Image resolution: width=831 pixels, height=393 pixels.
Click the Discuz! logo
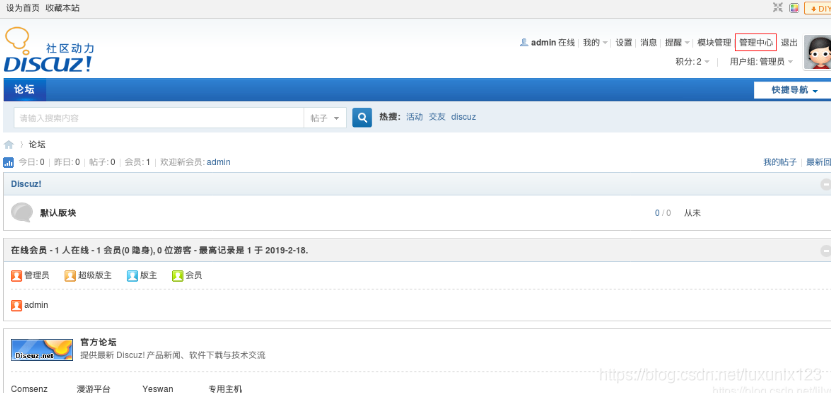(x=49, y=50)
